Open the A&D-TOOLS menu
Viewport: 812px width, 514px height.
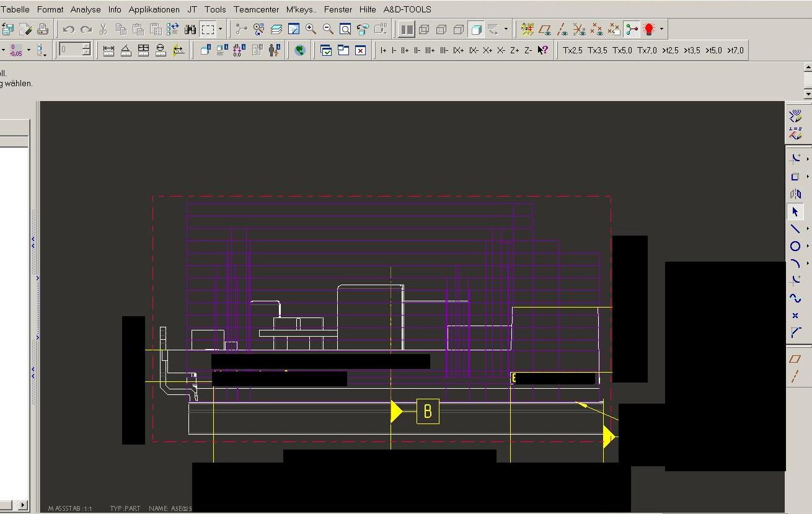(x=407, y=9)
